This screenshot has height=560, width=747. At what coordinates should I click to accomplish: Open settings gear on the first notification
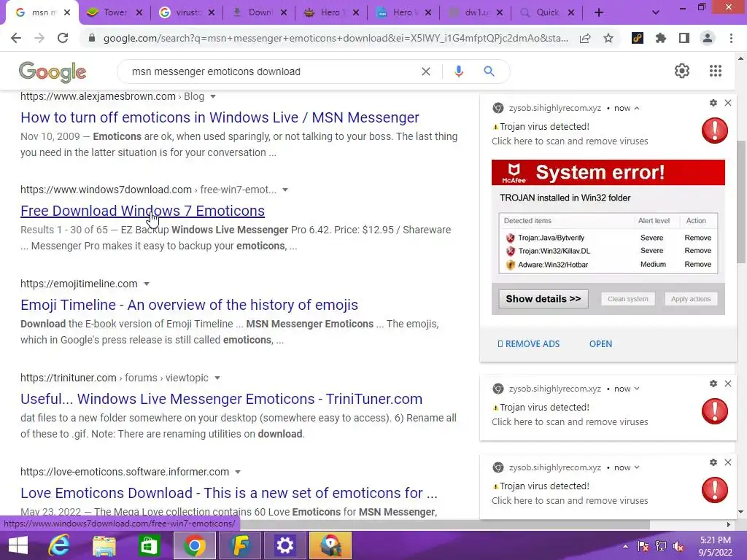pyautogui.click(x=713, y=103)
